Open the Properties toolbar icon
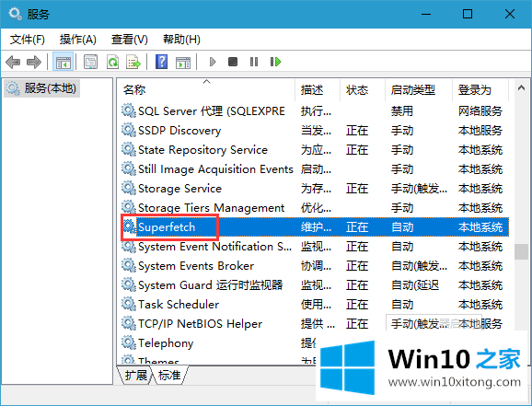Viewport: 532px width, 406px height. [90, 62]
